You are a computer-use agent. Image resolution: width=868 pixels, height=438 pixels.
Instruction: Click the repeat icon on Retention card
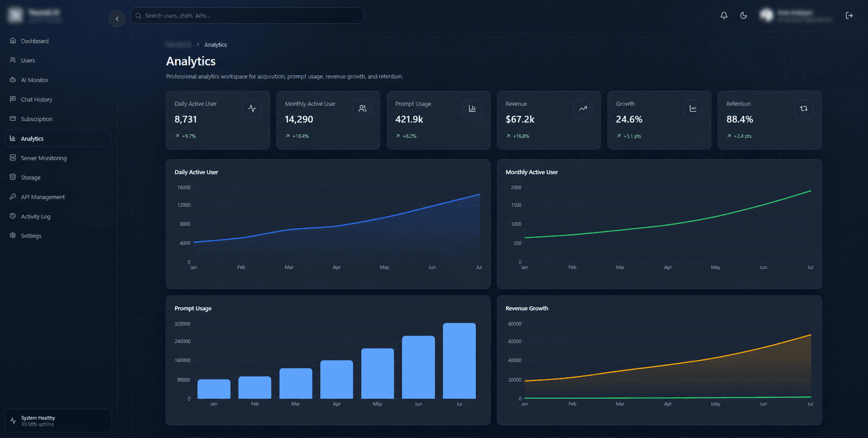tap(804, 109)
